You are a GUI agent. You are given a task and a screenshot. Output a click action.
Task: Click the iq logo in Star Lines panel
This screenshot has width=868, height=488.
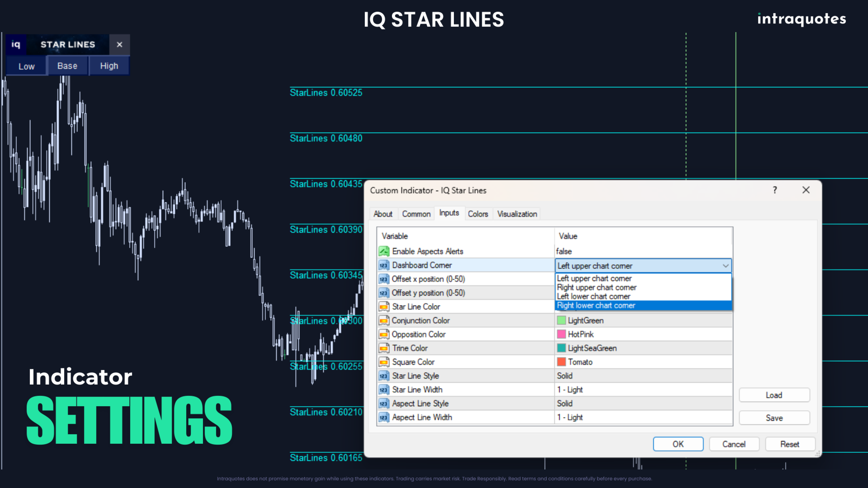coord(16,44)
